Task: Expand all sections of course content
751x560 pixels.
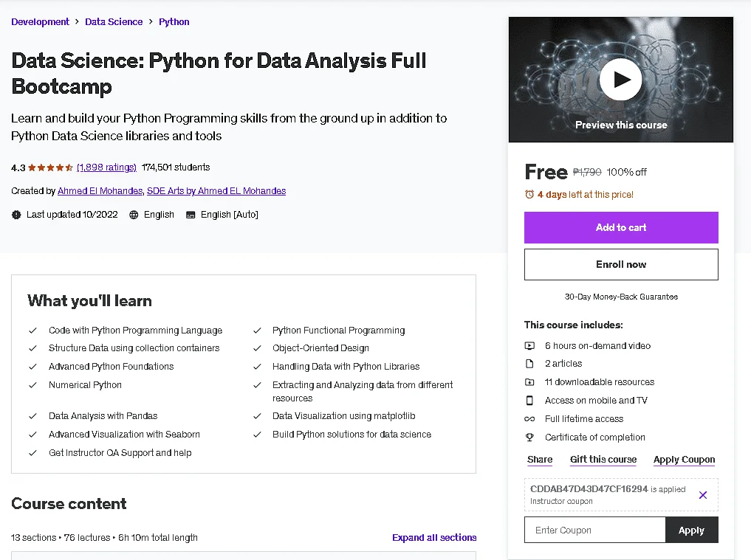Action: tap(434, 538)
